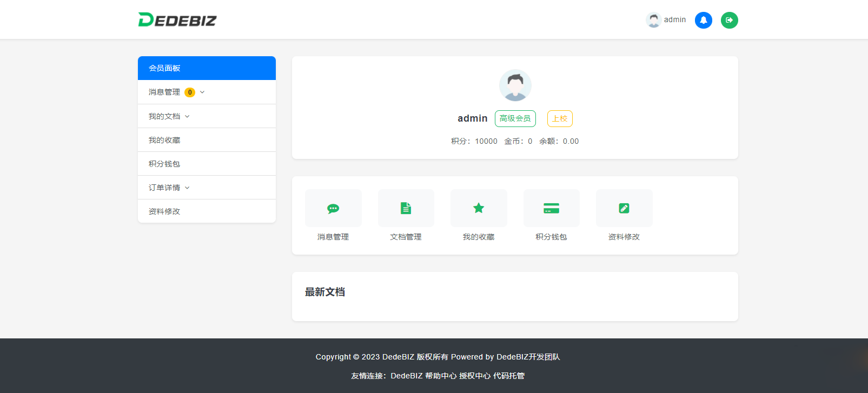Click the 文档管理 label under document icon
The image size is (868, 393).
406,237
